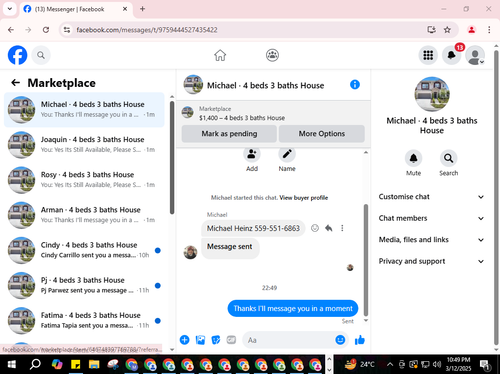The height and width of the screenshot is (374, 500).
Task: Expand Media, files and links section
Action: coord(431,240)
